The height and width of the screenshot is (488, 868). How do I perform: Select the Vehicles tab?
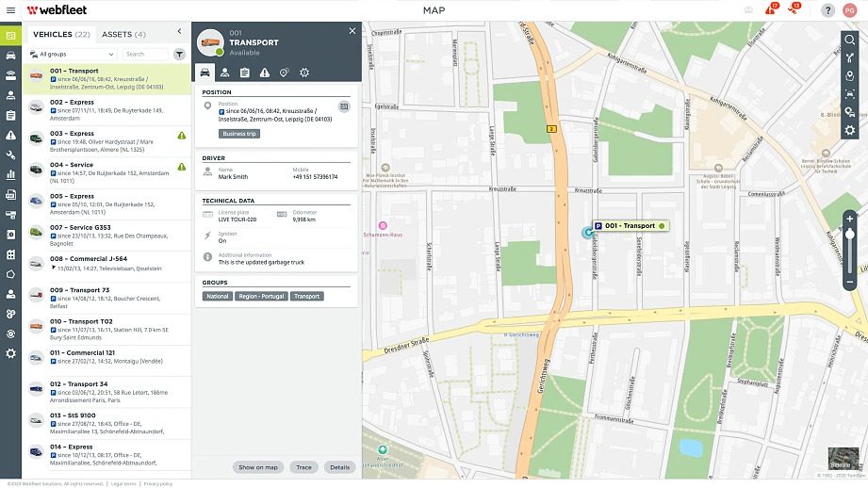tap(61, 34)
